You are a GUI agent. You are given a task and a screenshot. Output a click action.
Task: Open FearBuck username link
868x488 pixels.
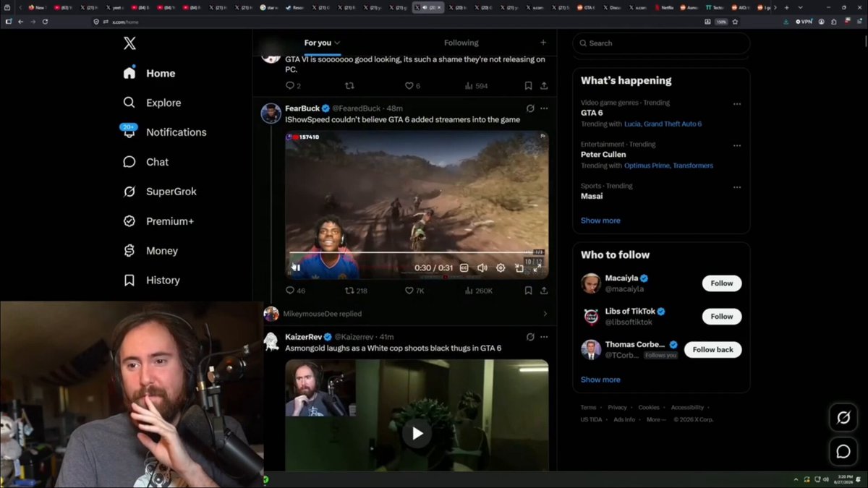point(302,108)
